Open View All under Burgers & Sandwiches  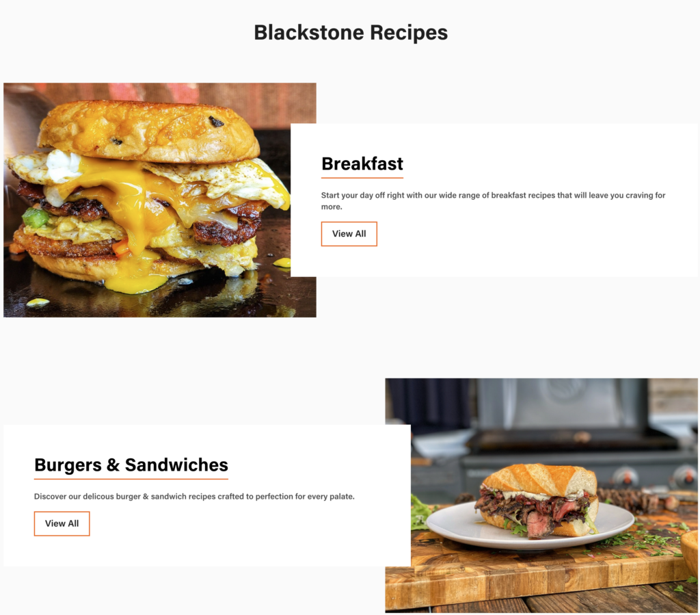point(62,523)
